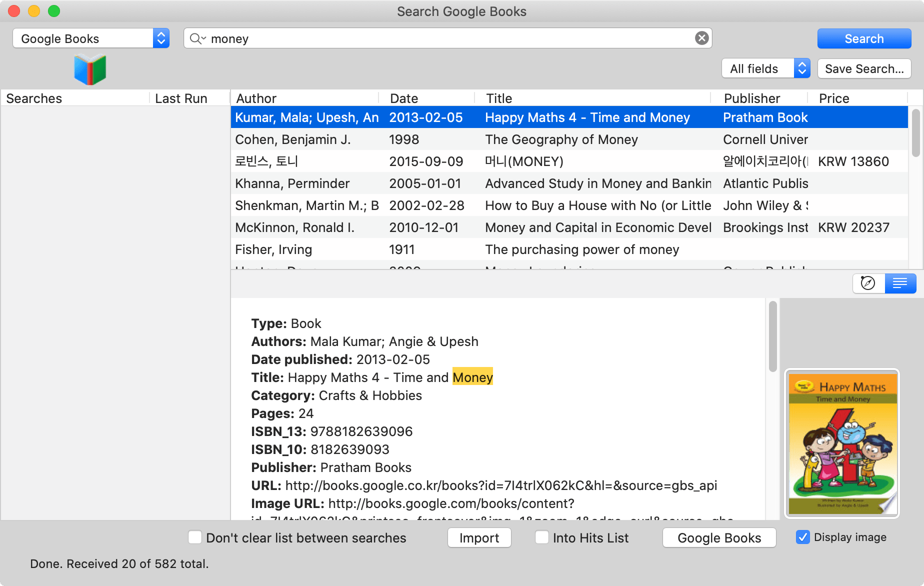Click the KRW 13860 price cell
This screenshot has height=586, width=924.
tap(853, 161)
